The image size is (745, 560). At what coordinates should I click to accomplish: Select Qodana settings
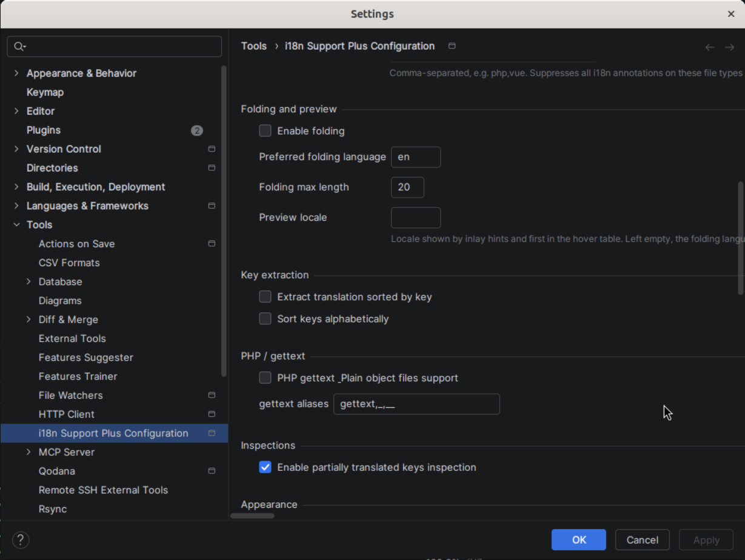pos(57,471)
